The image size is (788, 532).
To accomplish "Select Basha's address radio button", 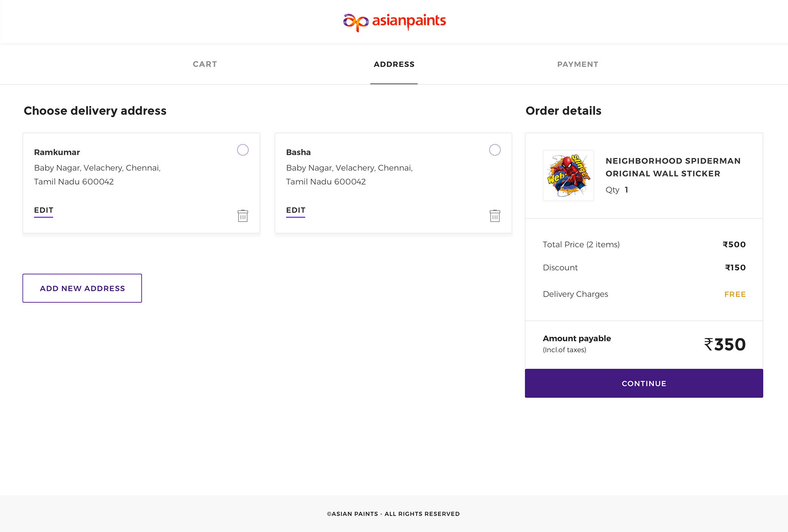I will pyautogui.click(x=495, y=150).
